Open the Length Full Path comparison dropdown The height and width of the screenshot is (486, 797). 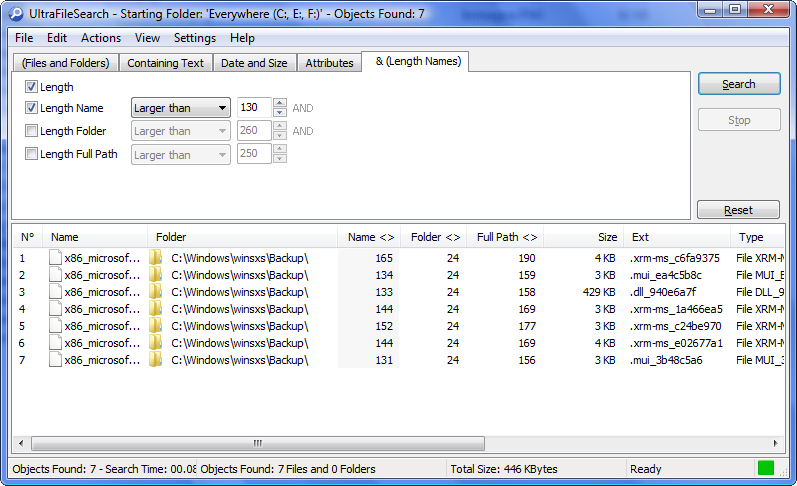tap(180, 155)
